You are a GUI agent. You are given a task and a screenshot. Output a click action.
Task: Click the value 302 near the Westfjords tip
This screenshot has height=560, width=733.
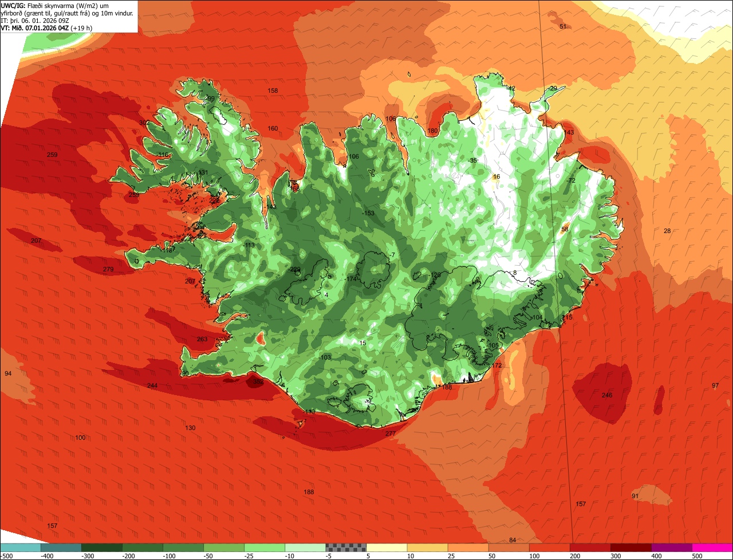point(144,123)
